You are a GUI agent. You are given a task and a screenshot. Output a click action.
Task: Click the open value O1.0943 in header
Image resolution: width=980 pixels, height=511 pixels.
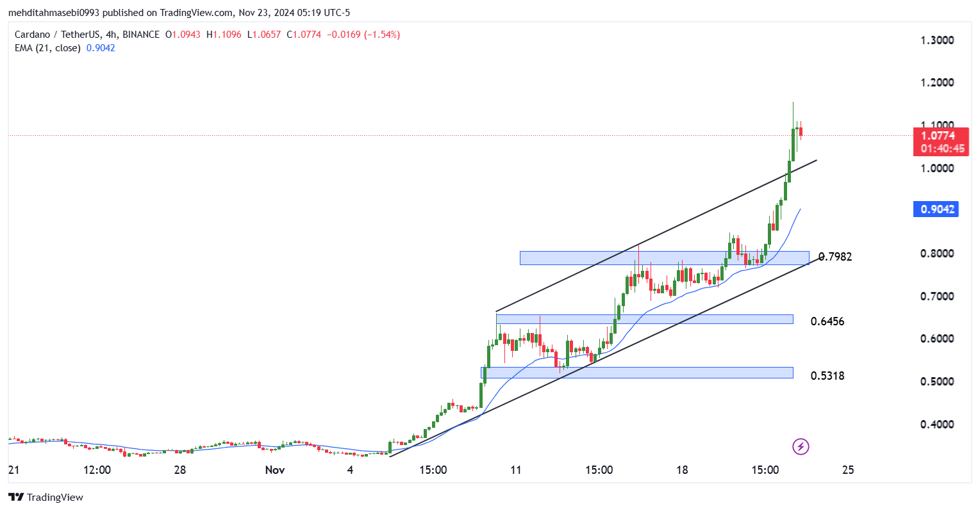coord(183,35)
